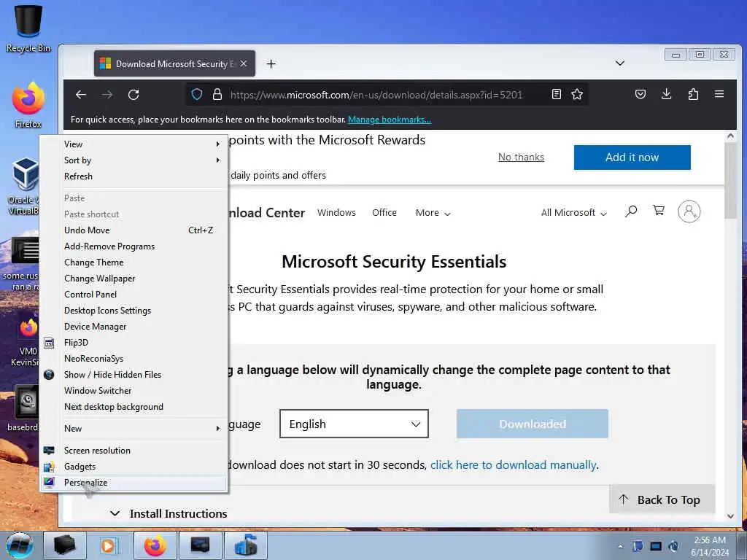Expand Install Instructions section
This screenshot has width=747, height=560.
click(x=169, y=513)
